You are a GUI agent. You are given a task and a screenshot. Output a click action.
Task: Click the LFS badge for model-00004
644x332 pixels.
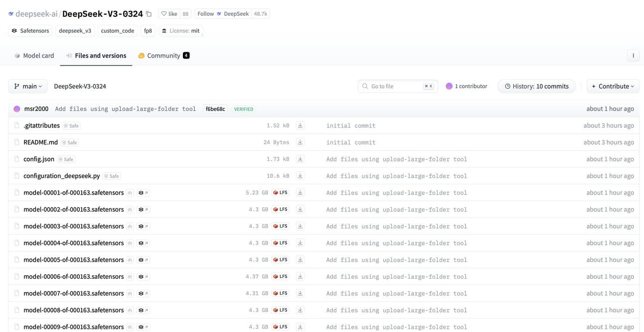(281, 243)
